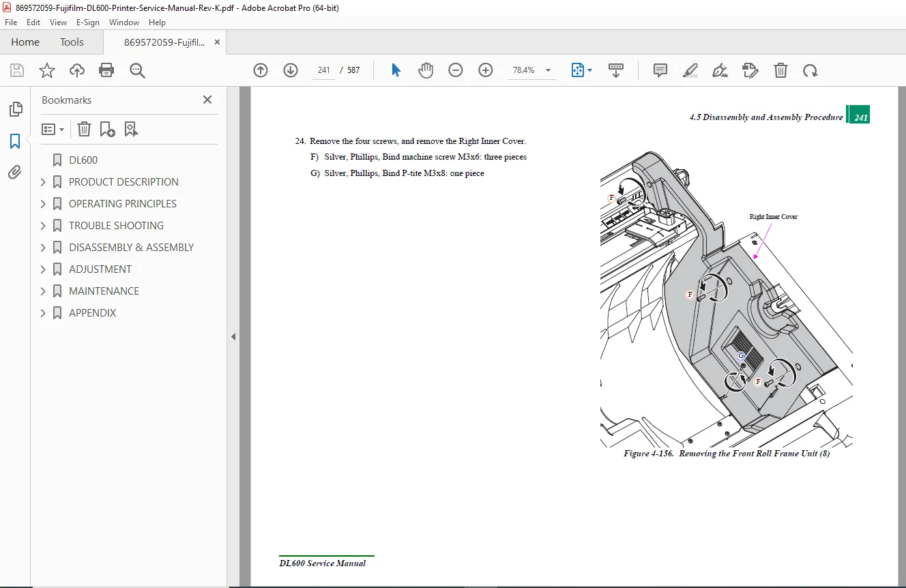
Task: Switch to Tools tab
Action: (x=72, y=42)
